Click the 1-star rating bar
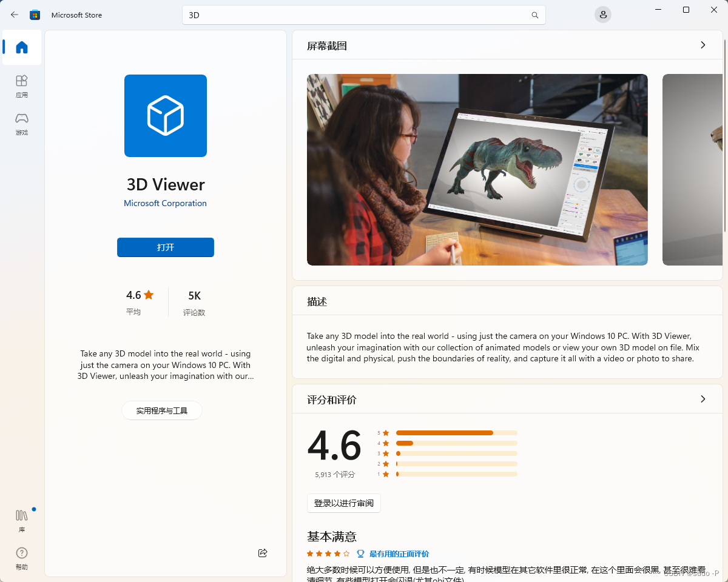The image size is (728, 582). (x=456, y=474)
